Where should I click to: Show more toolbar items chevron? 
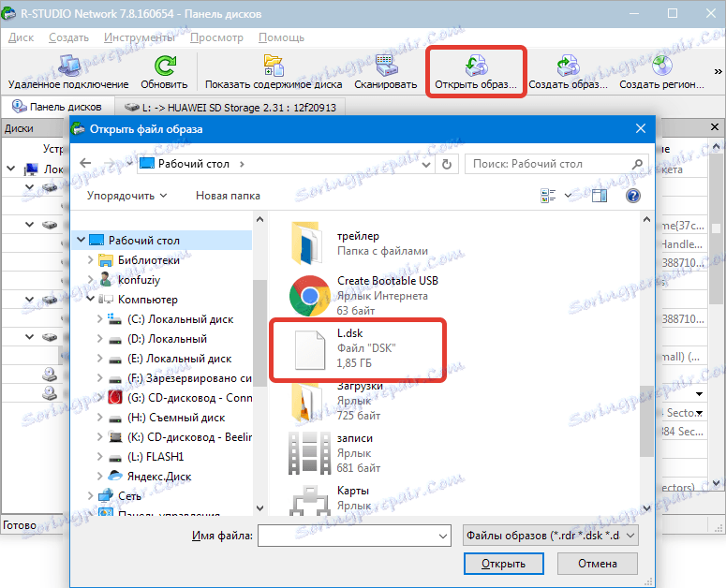[718, 71]
